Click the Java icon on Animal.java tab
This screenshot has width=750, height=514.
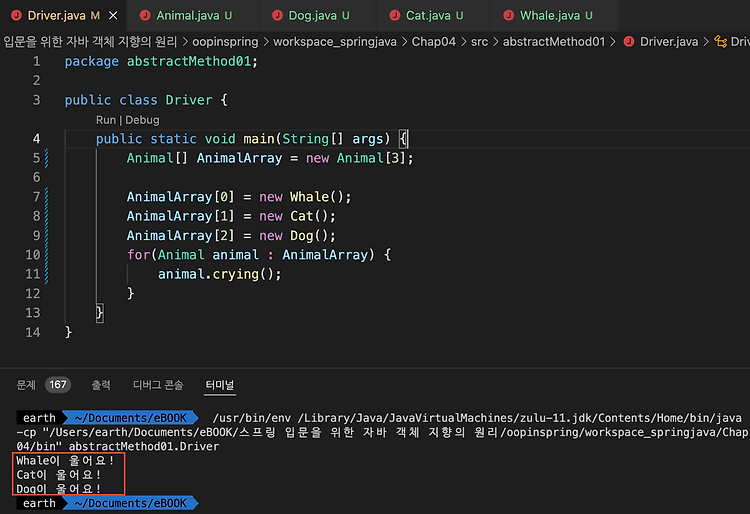click(145, 16)
